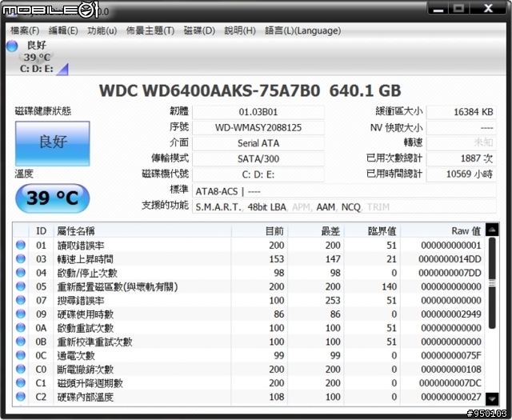This screenshot has width=512, height=420.
Task: Click status orb for attribute C1 磁頭升降週期數
Action: (21, 382)
